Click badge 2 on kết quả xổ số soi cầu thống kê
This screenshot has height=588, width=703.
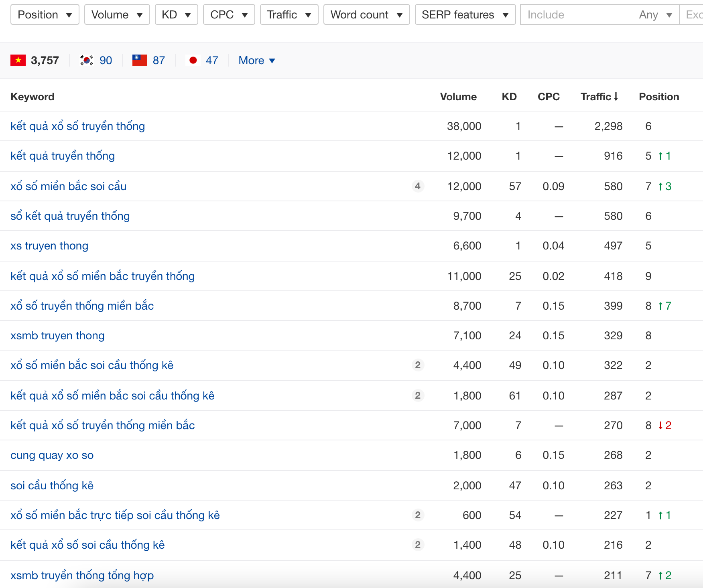click(418, 545)
